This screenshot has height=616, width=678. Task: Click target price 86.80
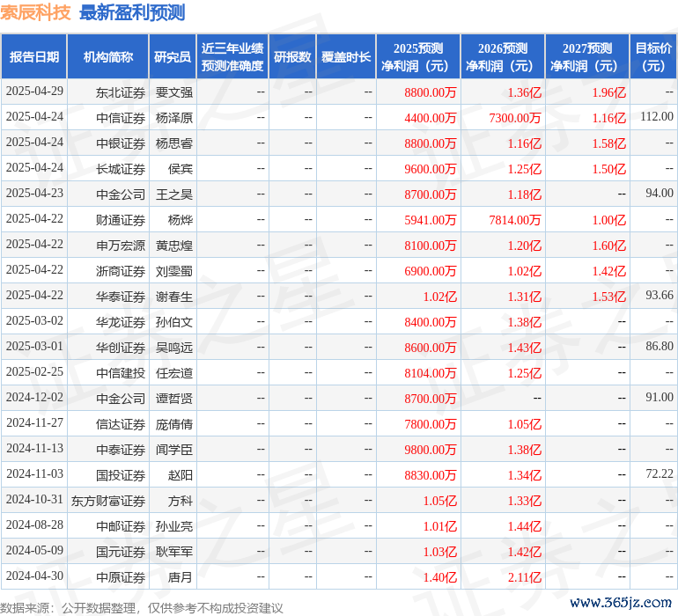[x=660, y=346]
